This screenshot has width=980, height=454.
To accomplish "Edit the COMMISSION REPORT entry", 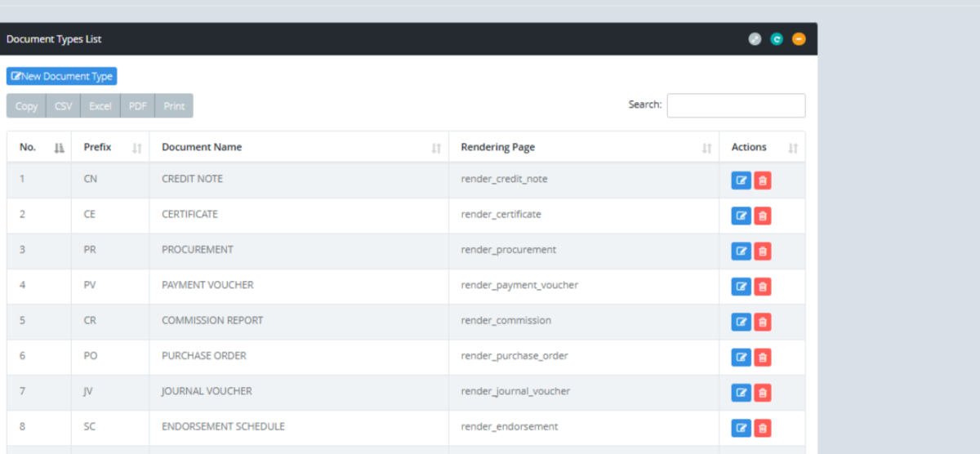I will 741,322.
